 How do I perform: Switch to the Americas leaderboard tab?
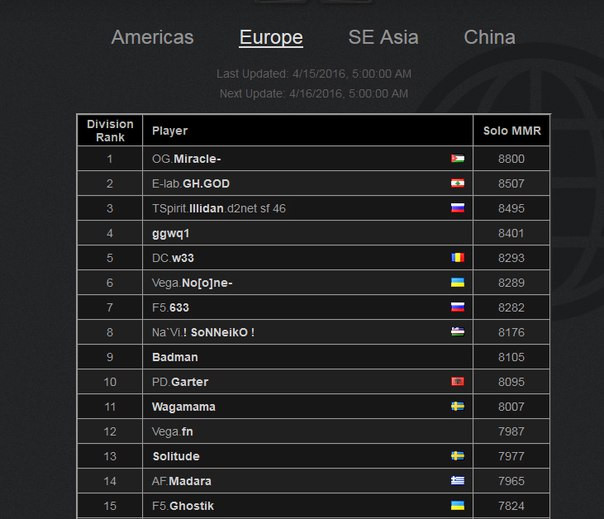coord(152,38)
